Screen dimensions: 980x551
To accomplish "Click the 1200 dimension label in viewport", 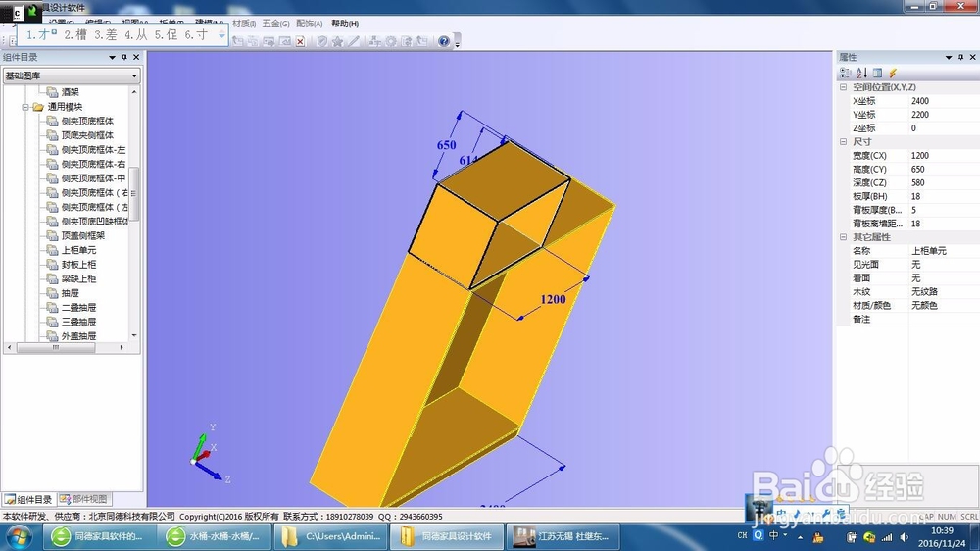I will point(553,300).
